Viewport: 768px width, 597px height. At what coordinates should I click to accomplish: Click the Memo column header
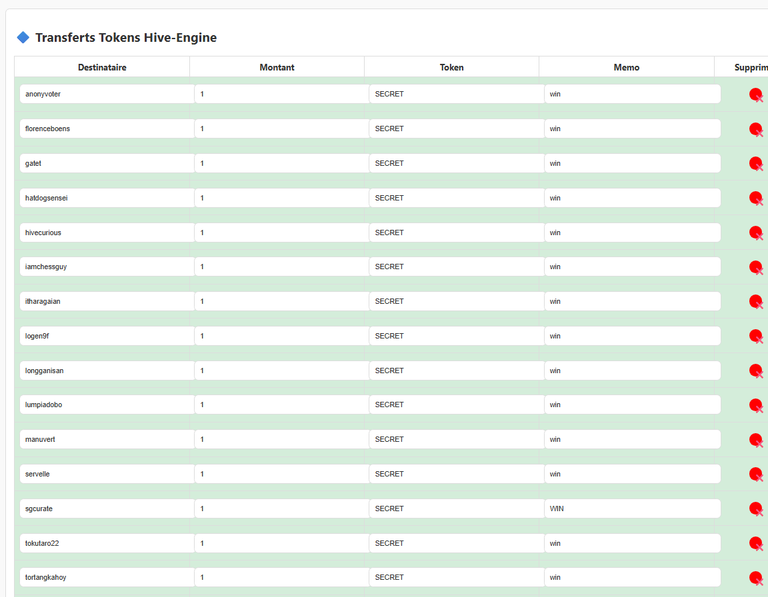(x=626, y=67)
